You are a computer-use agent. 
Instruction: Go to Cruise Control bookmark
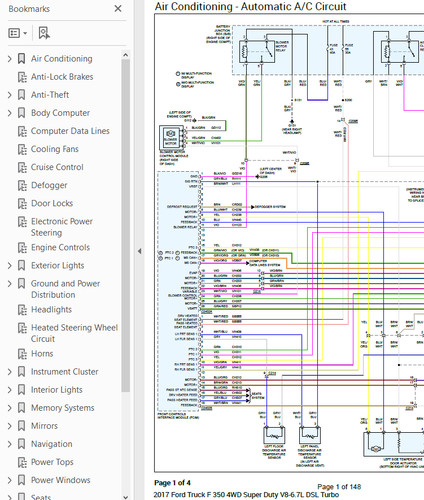[57, 167]
